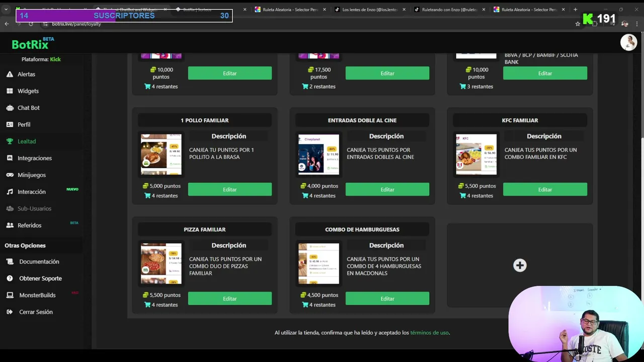644x362 pixels.
Task: Open the user profile avatar
Action: (x=628, y=43)
